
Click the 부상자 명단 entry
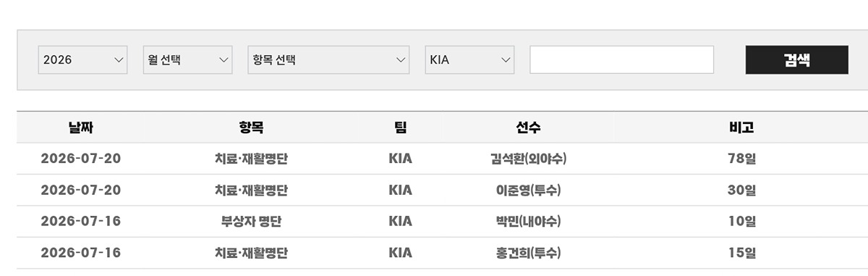[251, 221]
